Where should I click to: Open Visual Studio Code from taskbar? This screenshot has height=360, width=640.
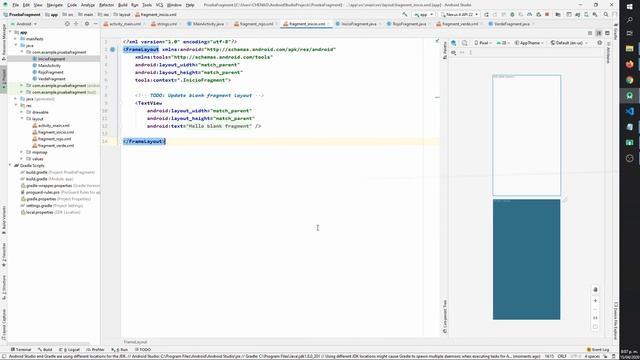pos(629,111)
